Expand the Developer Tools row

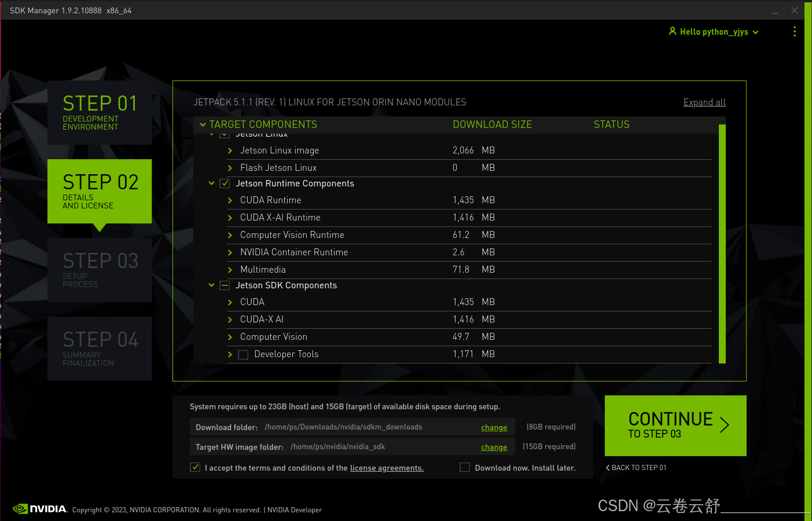pyautogui.click(x=230, y=354)
